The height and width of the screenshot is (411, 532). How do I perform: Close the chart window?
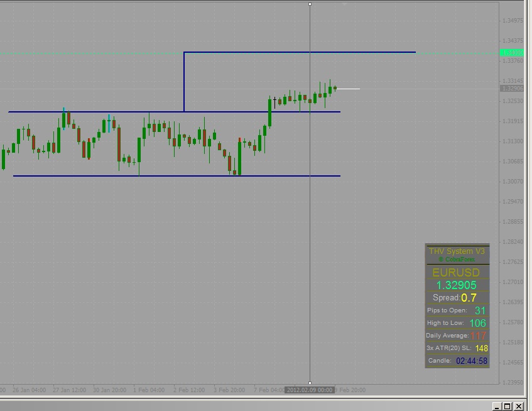(519, 406)
